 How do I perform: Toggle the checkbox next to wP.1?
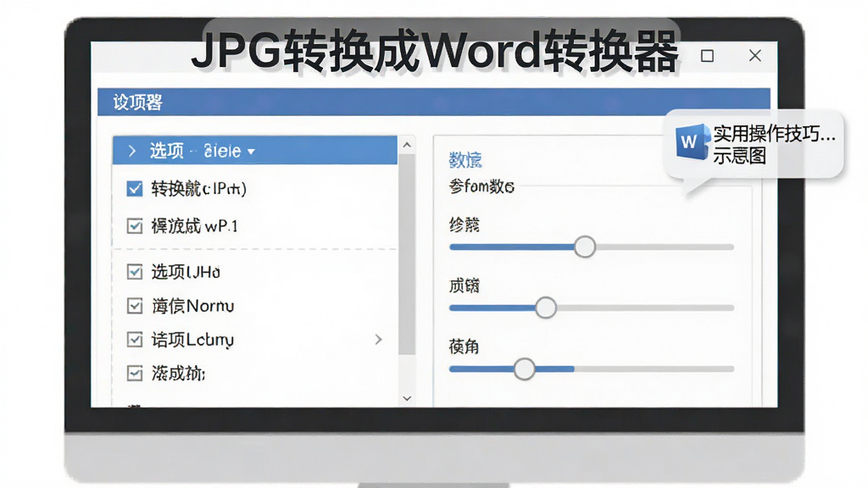point(135,225)
